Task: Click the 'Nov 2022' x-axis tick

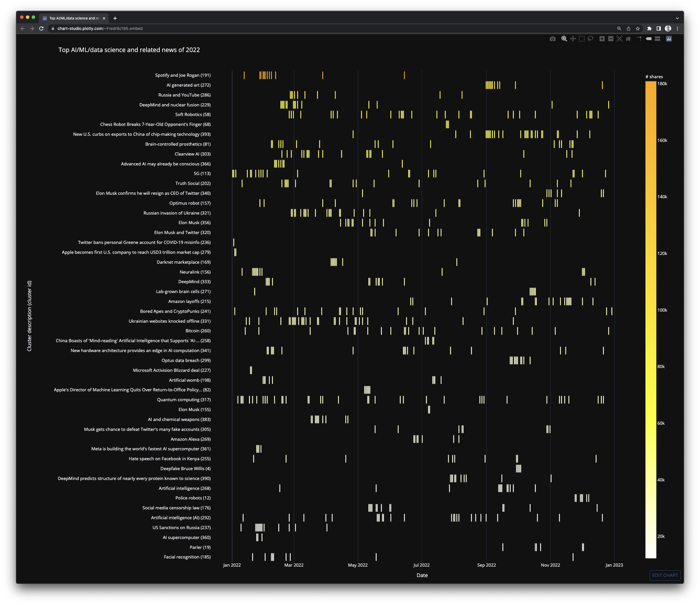Action: pyautogui.click(x=550, y=565)
